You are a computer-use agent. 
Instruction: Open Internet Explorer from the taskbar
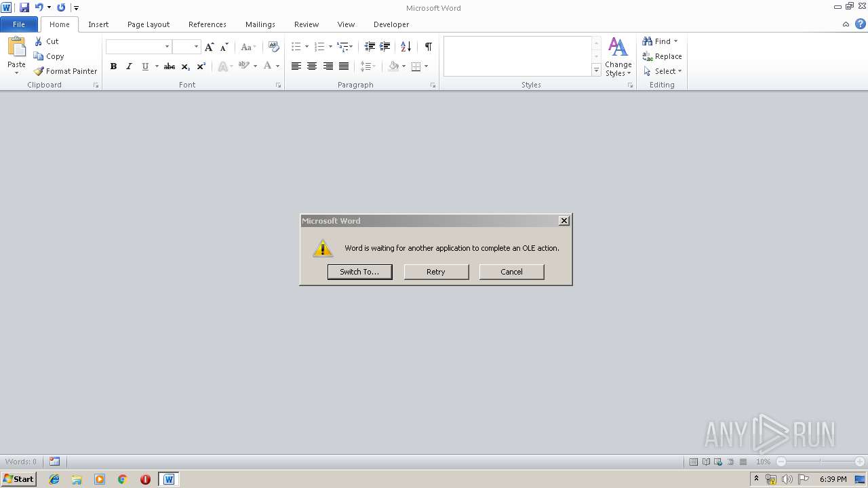tap(54, 479)
